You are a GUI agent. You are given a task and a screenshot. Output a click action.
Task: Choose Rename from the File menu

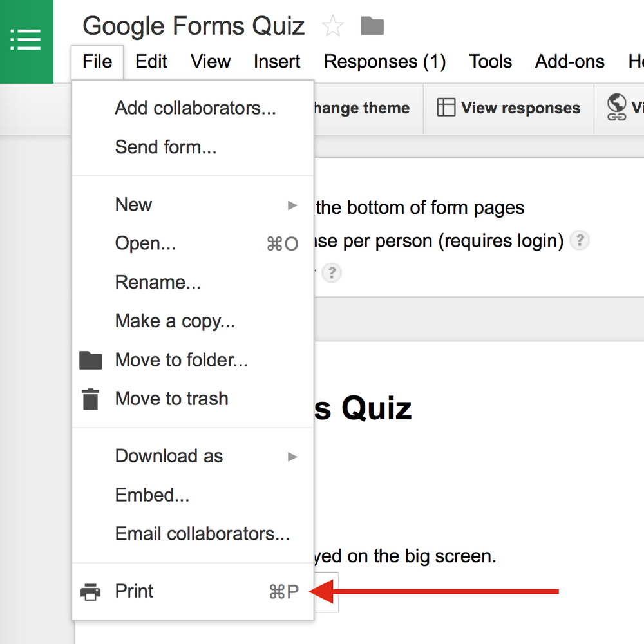click(193, 283)
